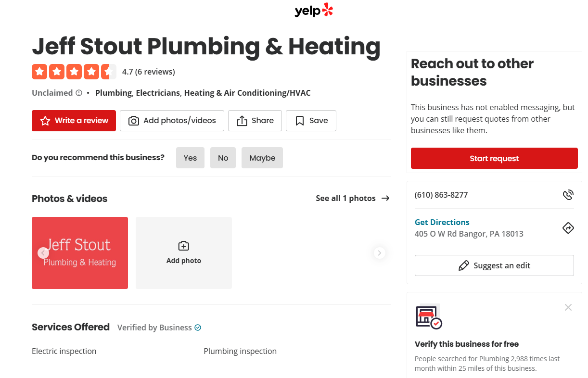Choose Maybe for the recommendation question

[x=262, y=158]
